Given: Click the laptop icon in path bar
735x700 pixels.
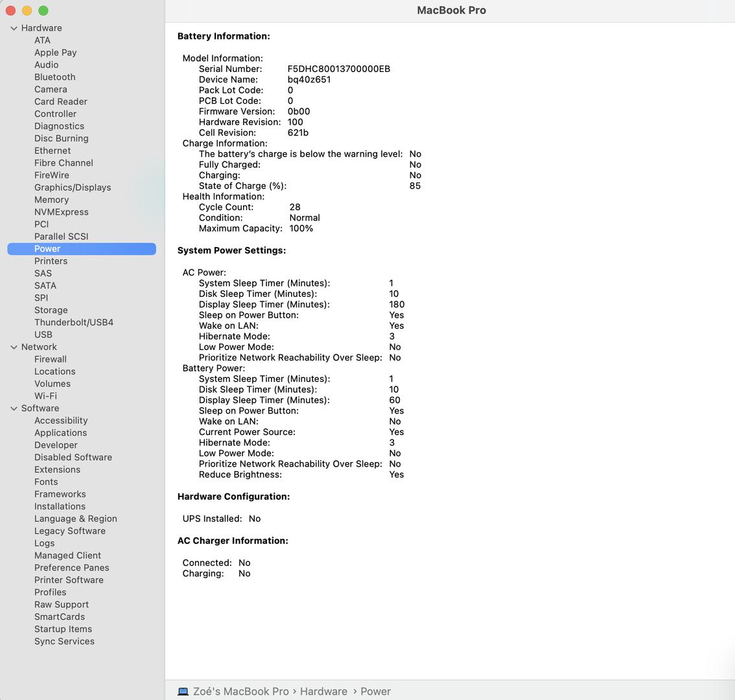Looking at the screenshot, I should (x=183, y=692).
